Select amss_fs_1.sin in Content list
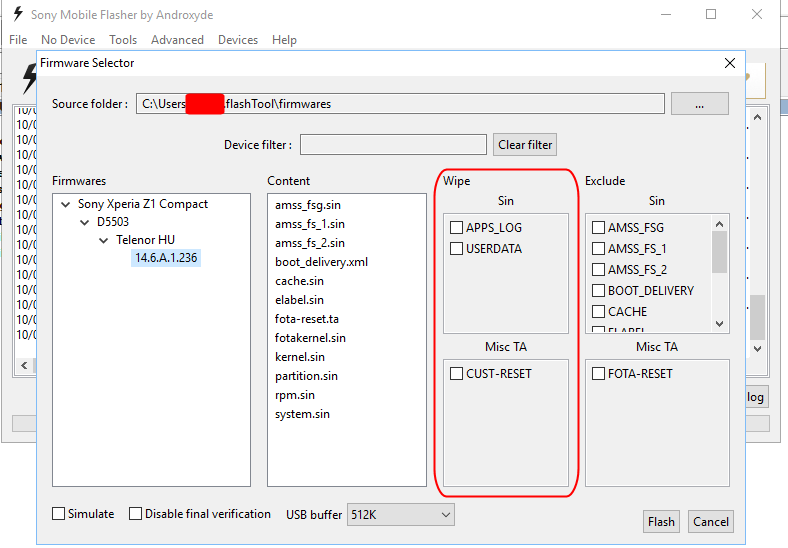This screenshot has height=548, width=788. [x=310, y=224]
